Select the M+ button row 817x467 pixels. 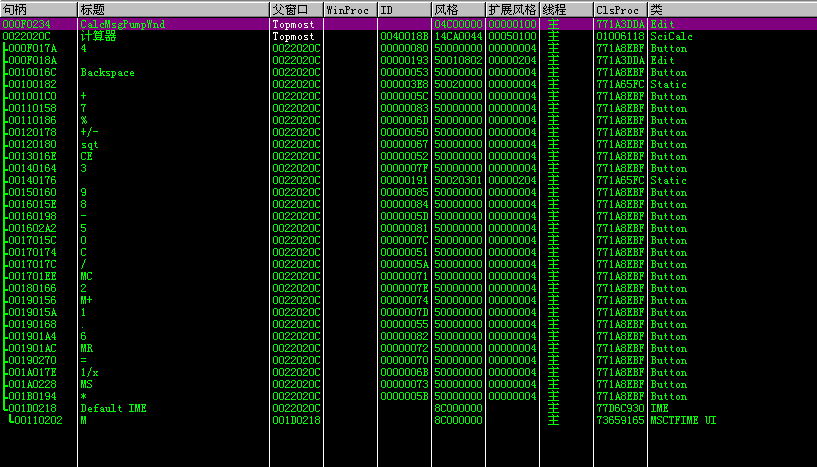coord(87,300)
